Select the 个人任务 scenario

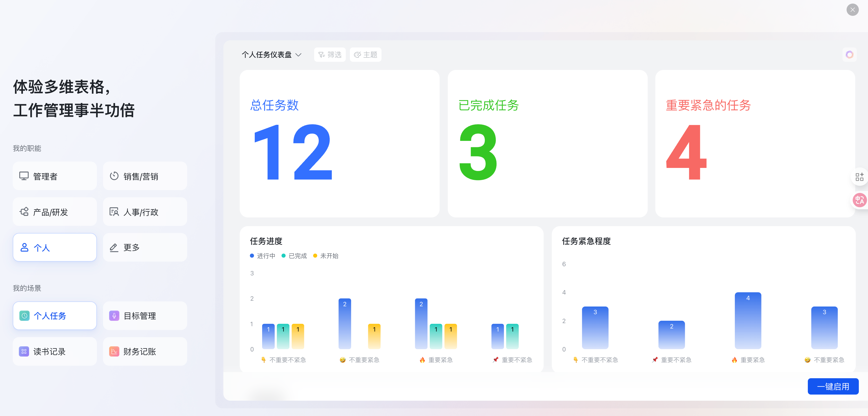tap(55, 315)
